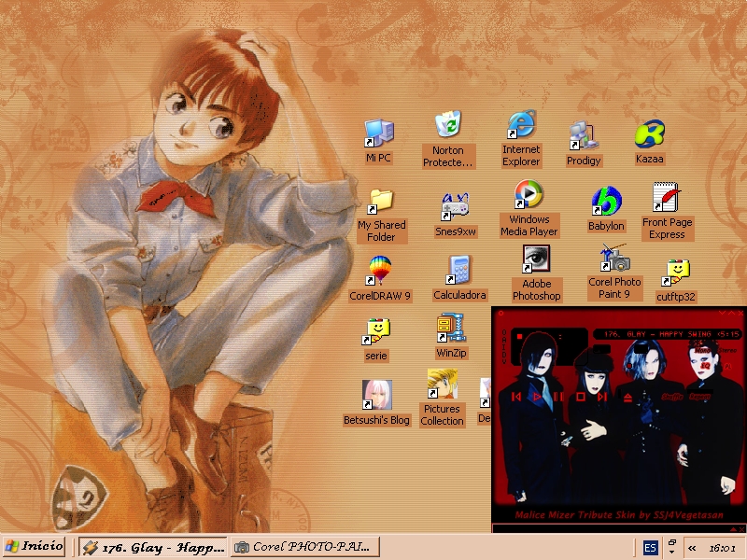Click the previous track button in Winamp
This screenshot has width=747, height=560.
516,397
